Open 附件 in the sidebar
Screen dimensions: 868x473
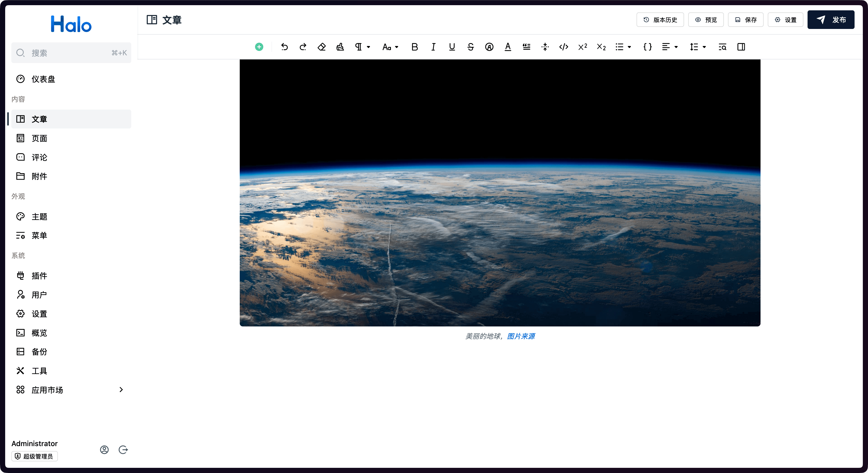(39, 176)
